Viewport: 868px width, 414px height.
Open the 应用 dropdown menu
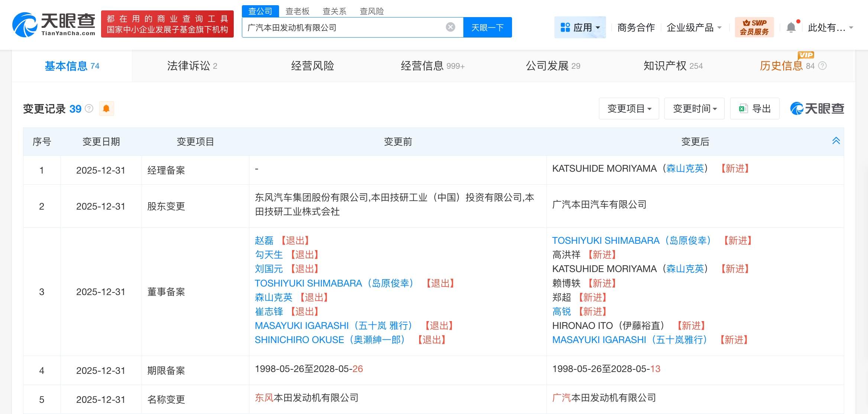tap(580, 27)
